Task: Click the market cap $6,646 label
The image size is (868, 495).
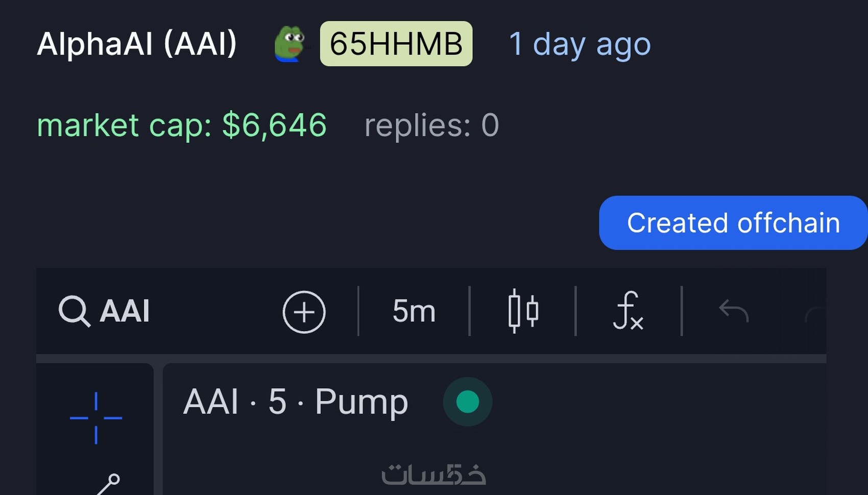Action: (181, 125)
